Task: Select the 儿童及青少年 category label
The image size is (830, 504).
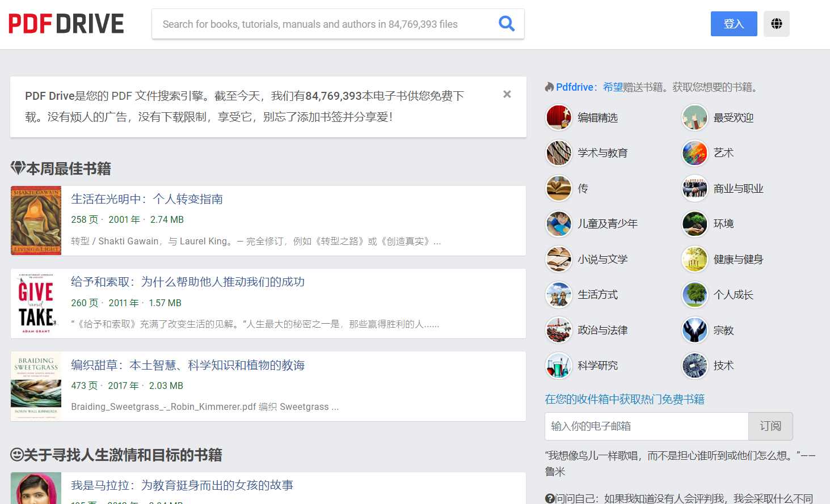Action: point(608,224)
